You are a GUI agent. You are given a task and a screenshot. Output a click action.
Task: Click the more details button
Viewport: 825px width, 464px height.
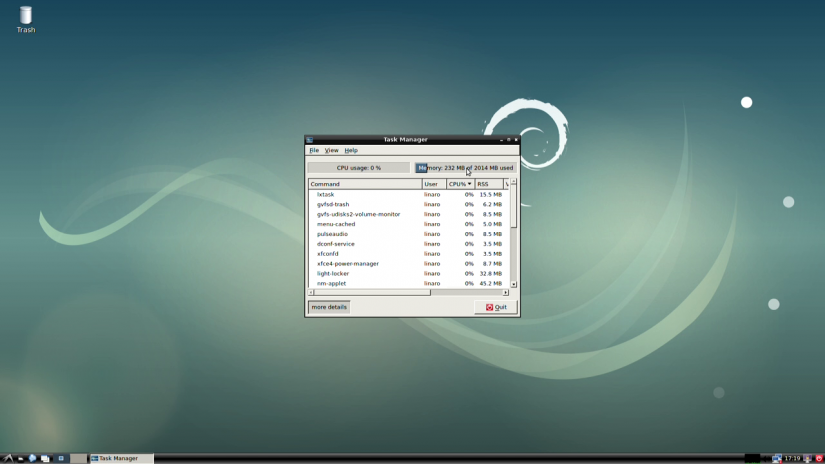pos(329,307)
